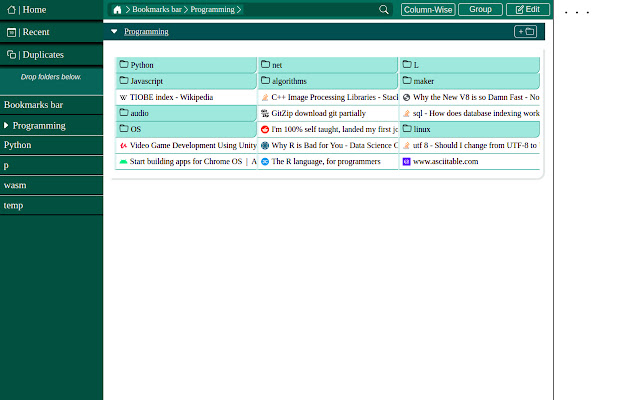Click the Edit button

coord(528,9)
